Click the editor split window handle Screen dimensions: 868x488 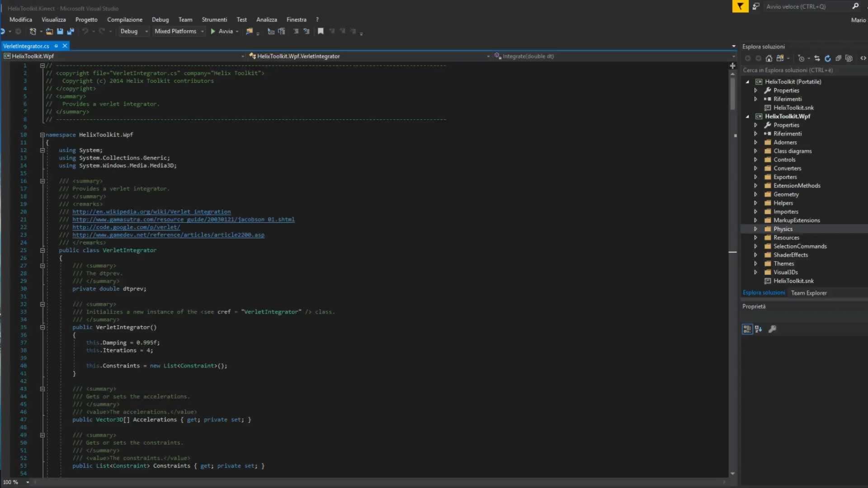732,66
